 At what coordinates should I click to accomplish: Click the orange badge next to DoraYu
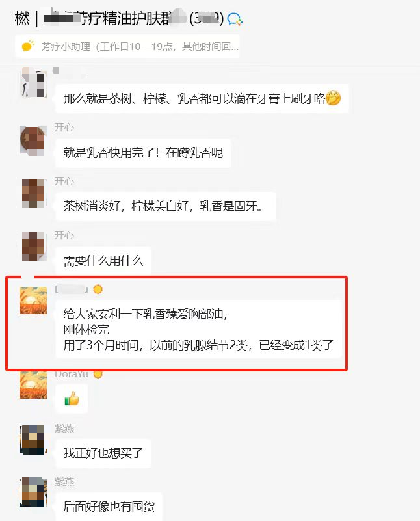click(x=98, y=374)
